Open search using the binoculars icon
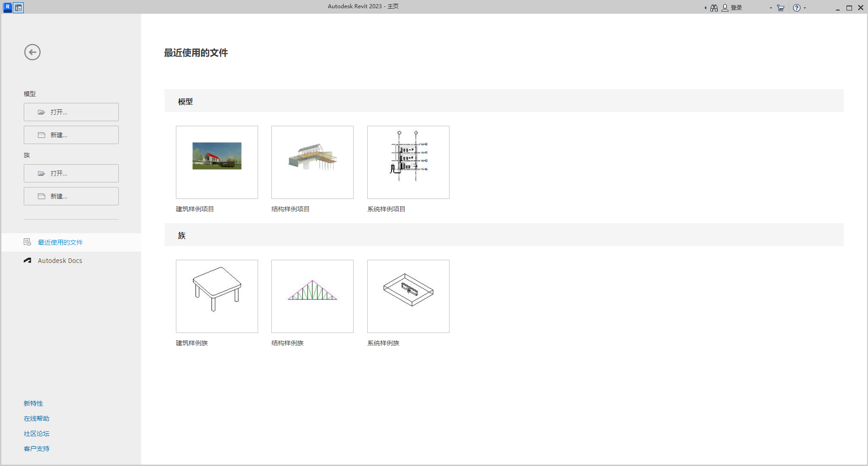The height and width of the screenshot is (466, 868). pos(714,7)
